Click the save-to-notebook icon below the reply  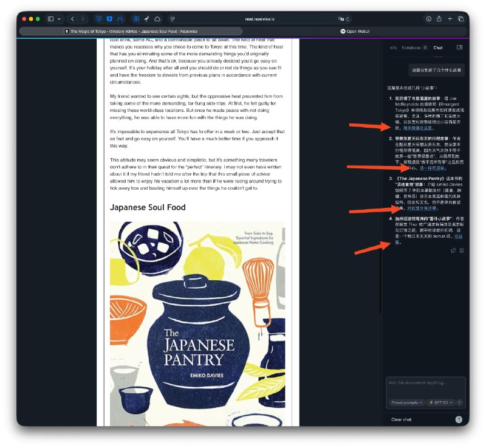click(462, 250)
